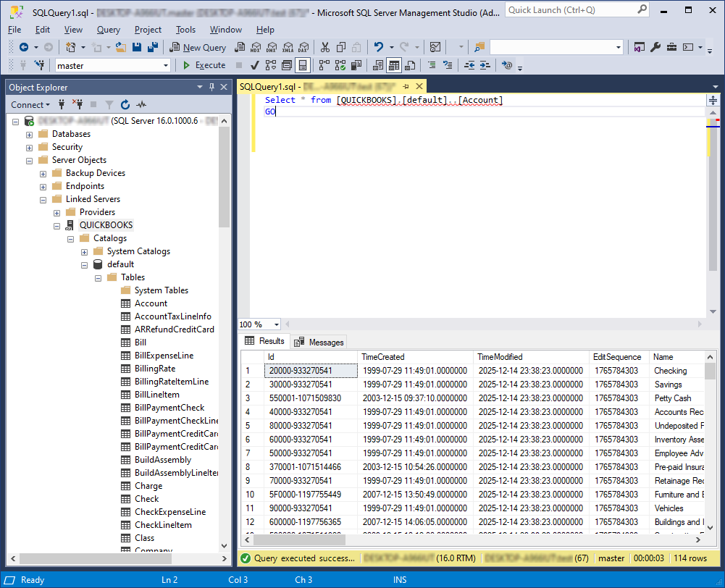Collapse the QUICKBOOKS linked server node
The width and height of the screenshot is (725, 588).
[56, 225]
